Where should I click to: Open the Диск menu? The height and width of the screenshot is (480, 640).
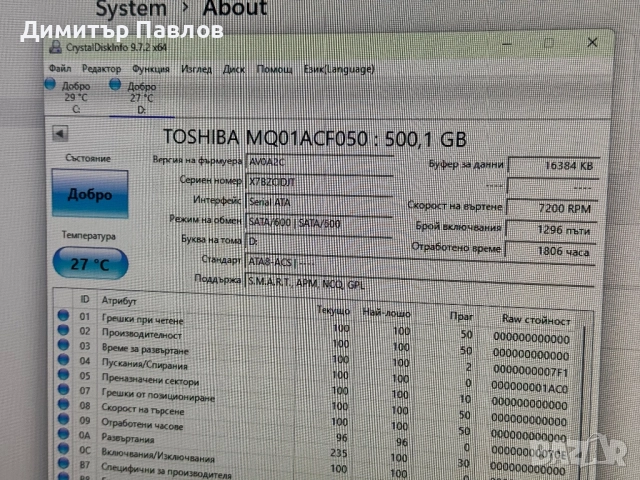pos(234,69)
